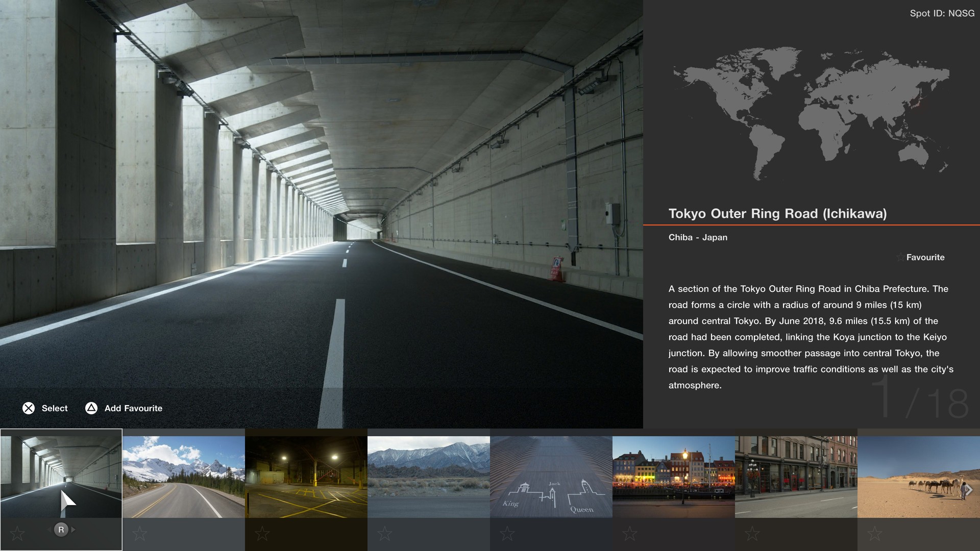980x551 pixels.
Task: Toggle the favourite star under the King-Jack-Queen staircase thumbnail
Action: point(508,534)
